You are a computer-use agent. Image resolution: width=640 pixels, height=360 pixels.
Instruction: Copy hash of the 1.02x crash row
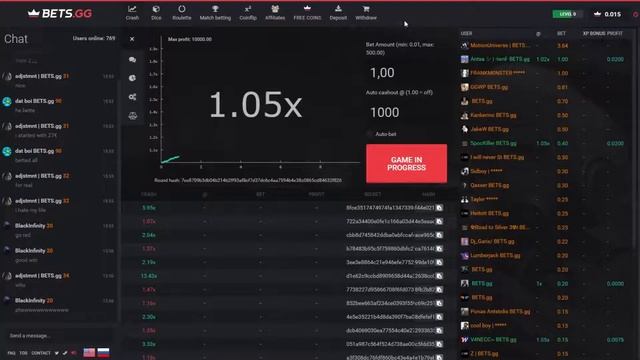(x=439, y=221)
